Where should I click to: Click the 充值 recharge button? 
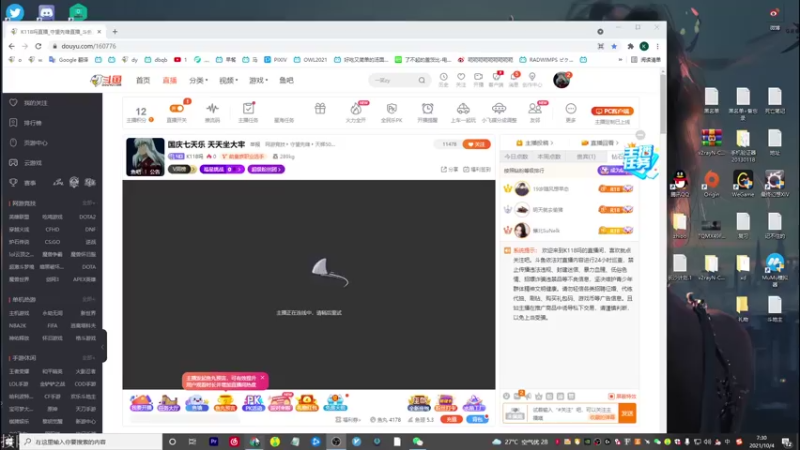pyautogui.click(x=451, y=419)
